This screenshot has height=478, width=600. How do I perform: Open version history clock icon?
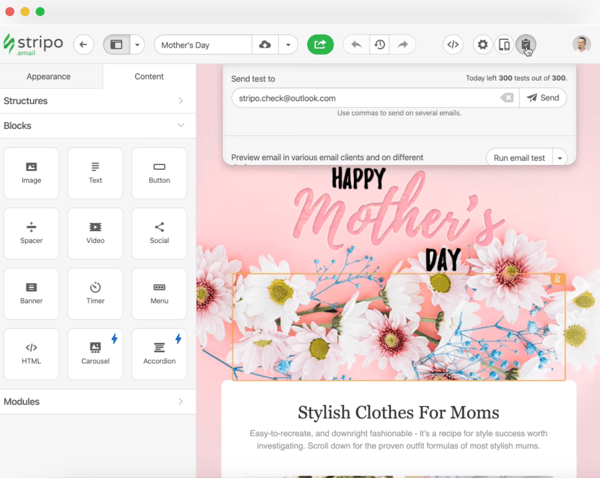click(x=380, y=45)
